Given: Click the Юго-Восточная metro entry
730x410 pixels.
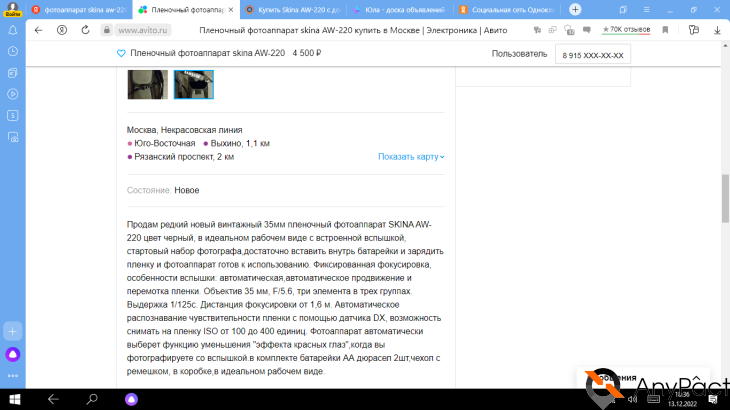Looking at the screenshot, I should click(x=161, y=143).
